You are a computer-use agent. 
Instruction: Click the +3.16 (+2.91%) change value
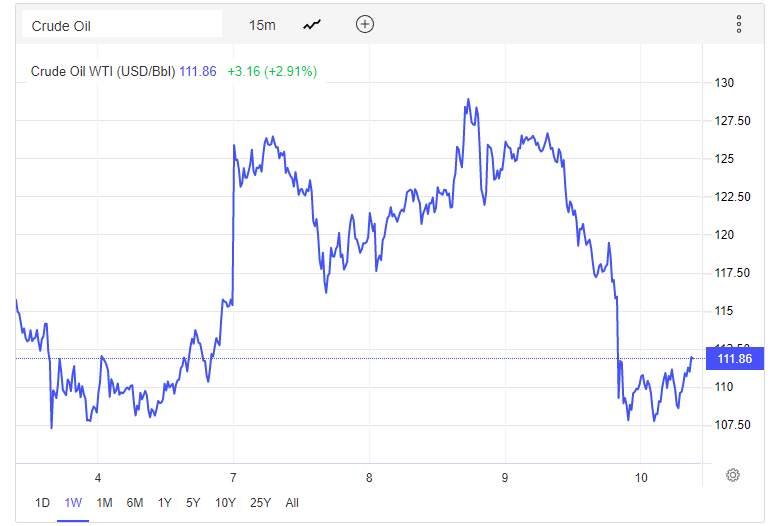272,71
